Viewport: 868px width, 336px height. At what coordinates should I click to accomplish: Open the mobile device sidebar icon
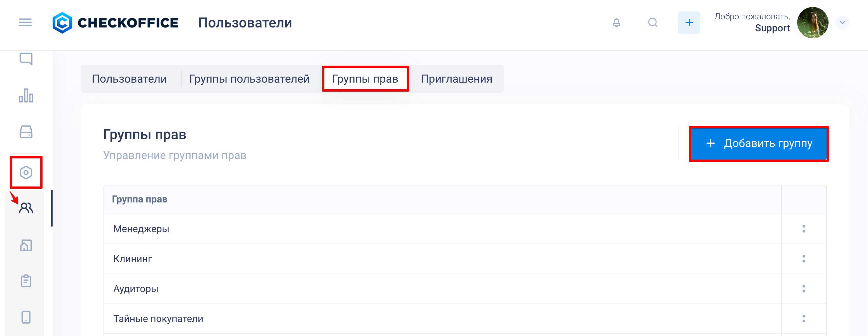[x=26, y=317]
